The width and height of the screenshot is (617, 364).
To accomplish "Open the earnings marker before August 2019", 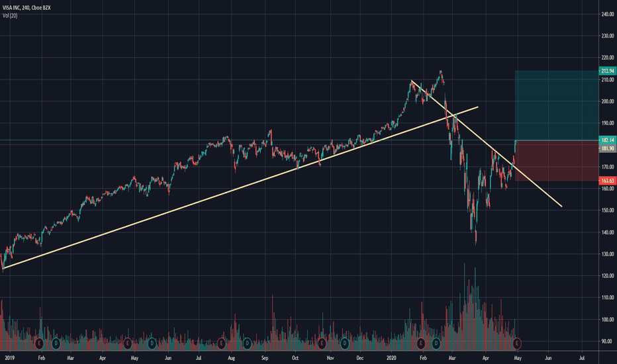I will (221, 343).
